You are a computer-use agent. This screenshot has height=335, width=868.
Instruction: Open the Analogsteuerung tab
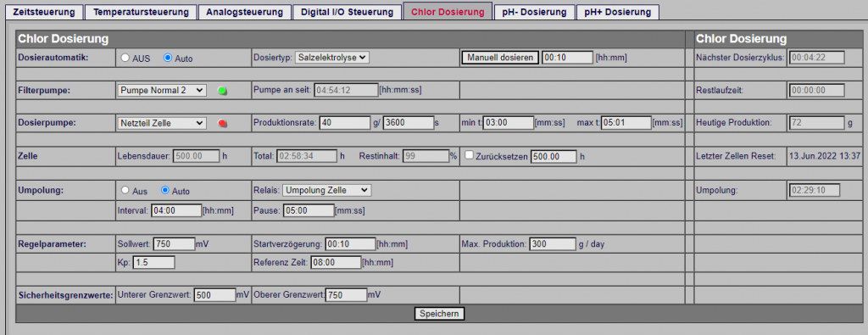pyautogui.click(x=244, y=12)
